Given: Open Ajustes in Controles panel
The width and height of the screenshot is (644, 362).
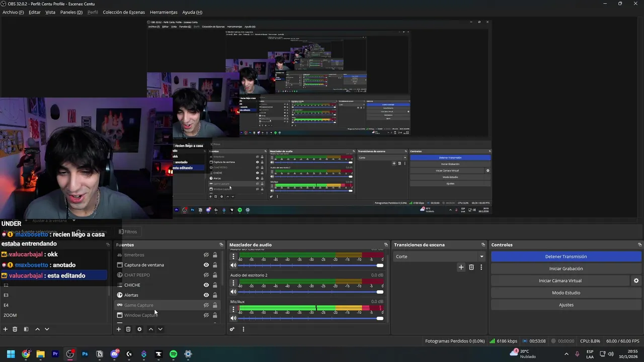Looking at the screenshot, I should point(566,305).
